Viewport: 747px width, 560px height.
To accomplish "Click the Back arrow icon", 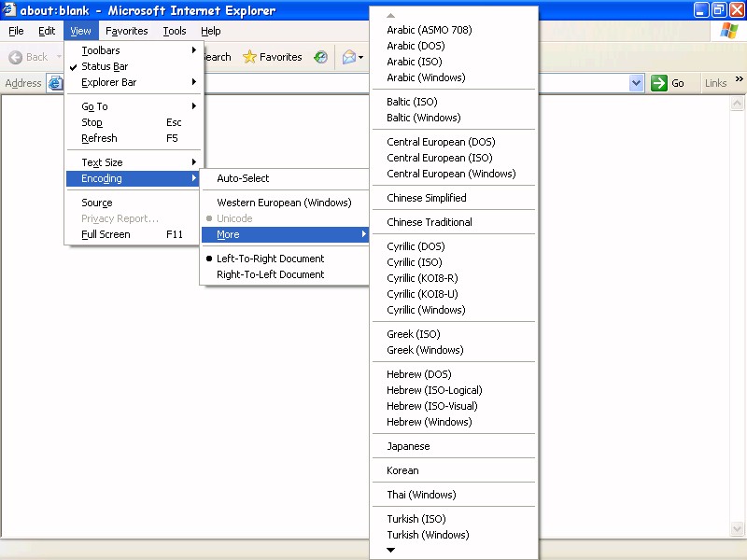I will click(x=15, y=57).
